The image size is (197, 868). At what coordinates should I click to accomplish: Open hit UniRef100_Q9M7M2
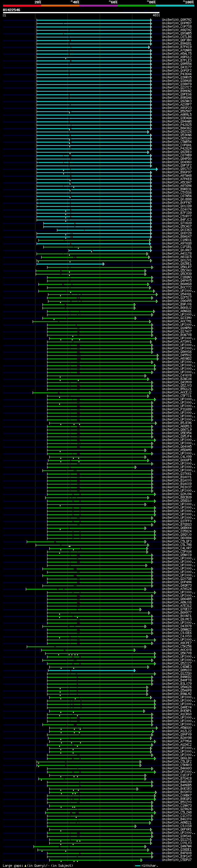(x=177, y=20)
